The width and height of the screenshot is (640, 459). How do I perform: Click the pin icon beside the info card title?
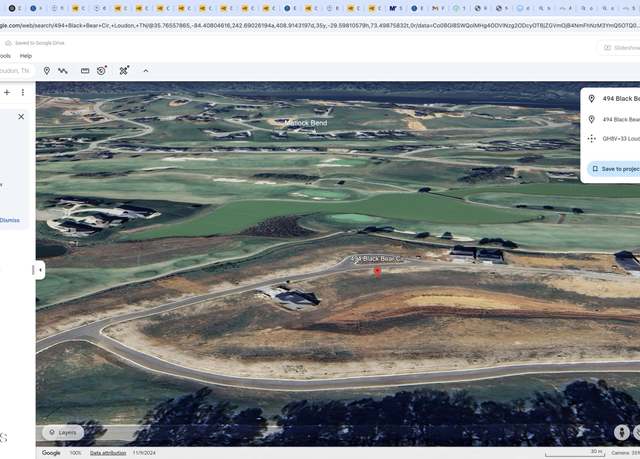coord(591,99)
